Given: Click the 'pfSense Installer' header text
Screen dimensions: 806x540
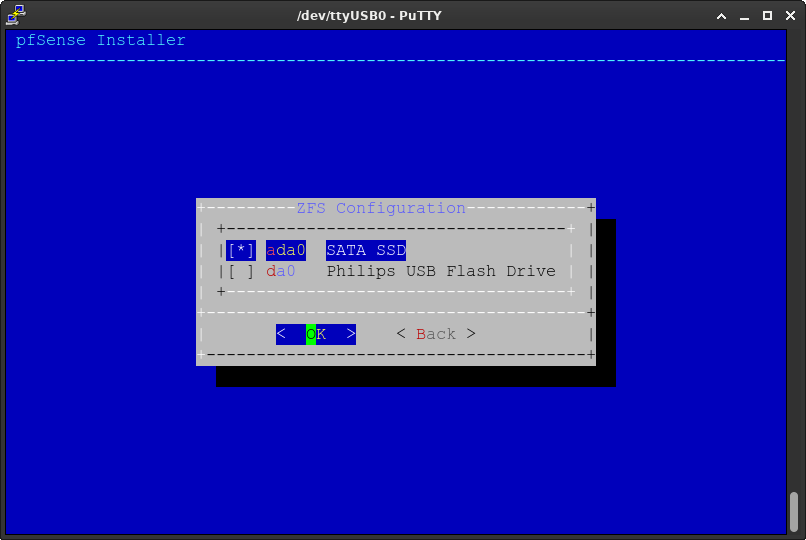Looking at the screenshot, I should coord(101,40).
